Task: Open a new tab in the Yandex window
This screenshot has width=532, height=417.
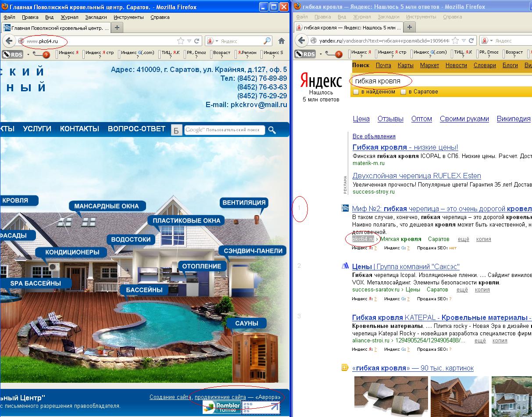Action: point(409,27)
